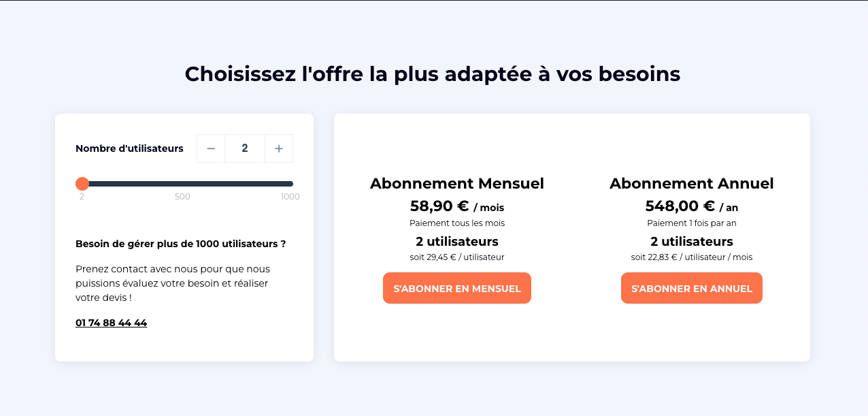Click the middle of the users slider track
The image size is (868, 416).
(187, 184)
